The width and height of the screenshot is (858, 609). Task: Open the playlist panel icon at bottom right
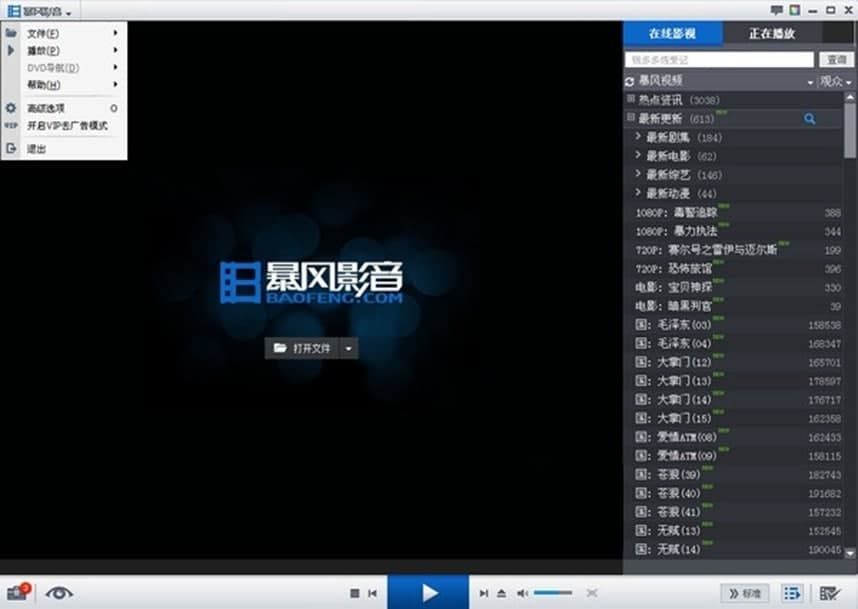(x=790, y=592)
